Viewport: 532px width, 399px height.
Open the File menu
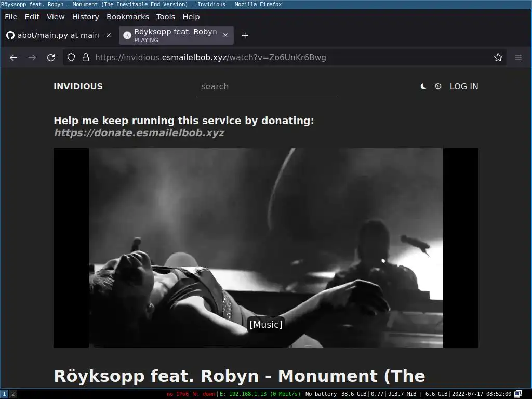11,17
